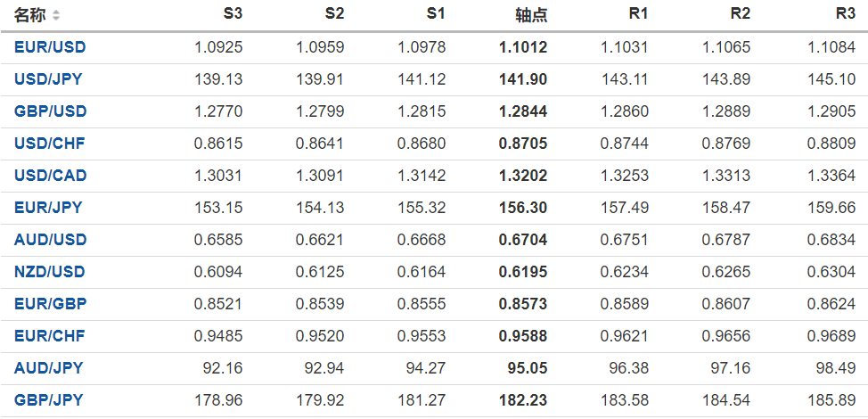The width and height of the screenshot is (868, 419).
Task: Click the R3 column header
Action: point(845,14)
